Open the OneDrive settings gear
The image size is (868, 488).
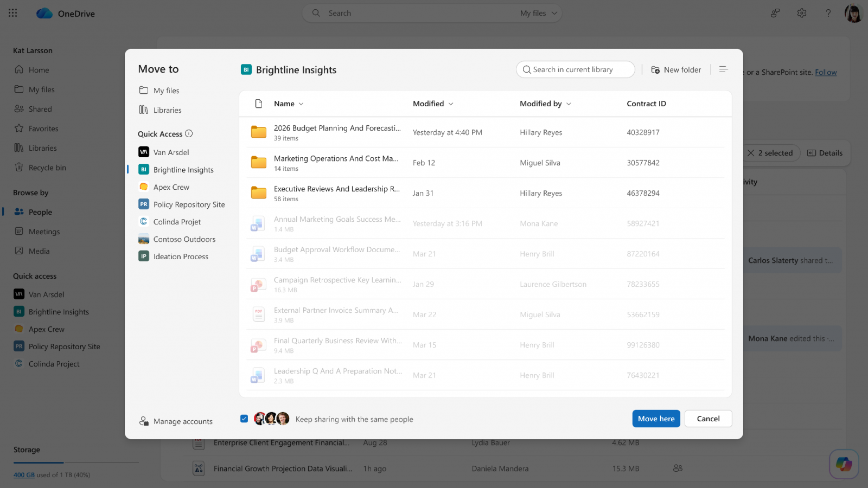801,12
